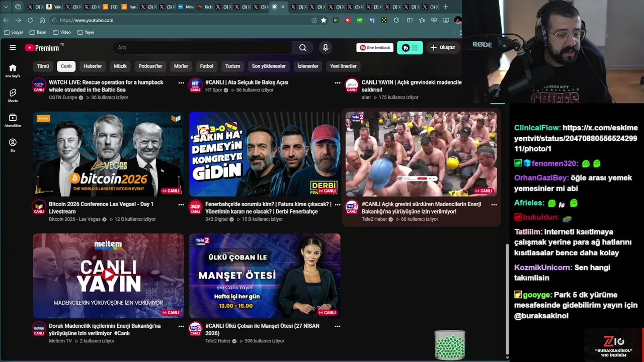Select the Yeni öneriler filter chip
Screen dimensions: 644x362
pyautogui.click(x=343, y=66)
